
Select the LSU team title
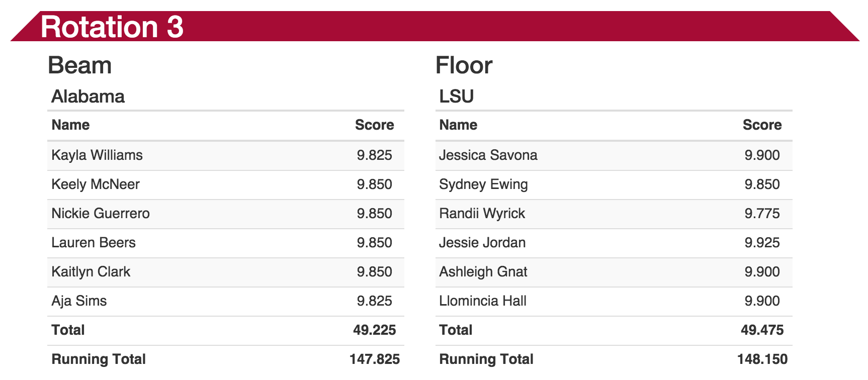(x=456, y=96)
